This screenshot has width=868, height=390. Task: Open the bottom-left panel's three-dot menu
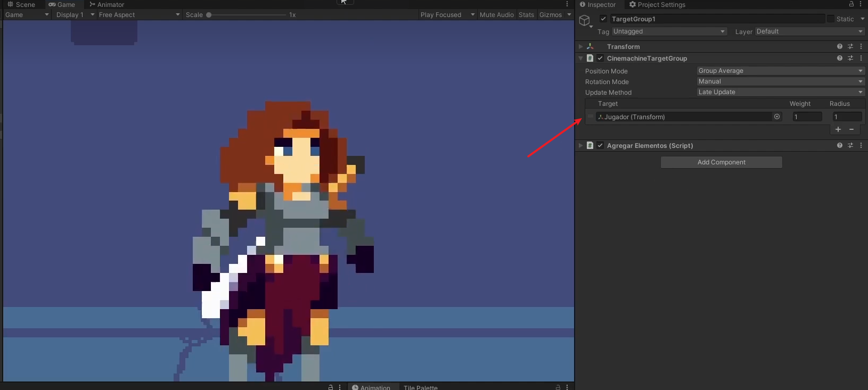click(x=340, y=387)
